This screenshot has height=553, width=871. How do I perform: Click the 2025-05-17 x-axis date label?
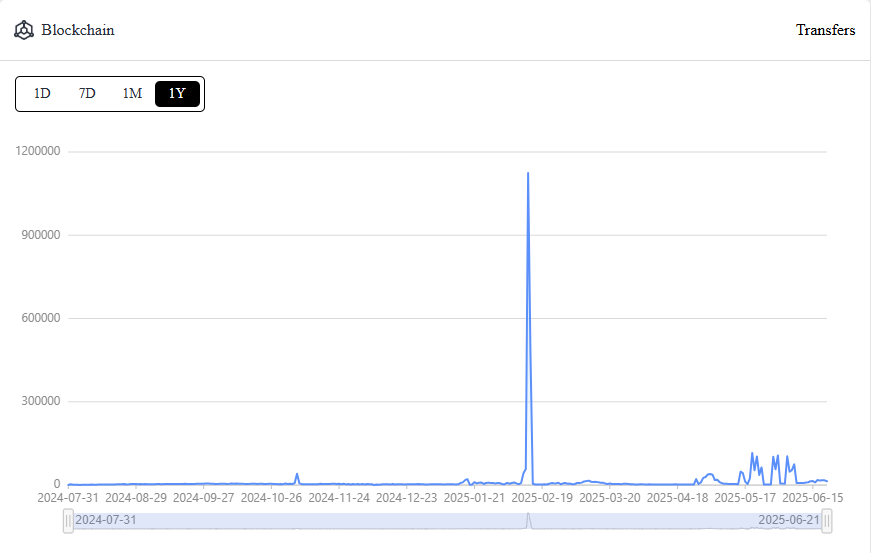coord(745,497)
